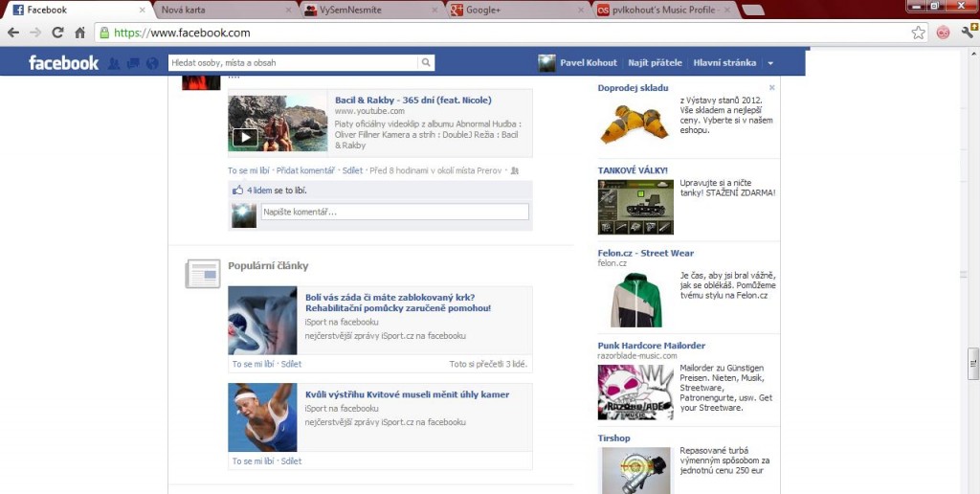
Task: Open messages icon in Facebook bar
Action: (132, 63)
